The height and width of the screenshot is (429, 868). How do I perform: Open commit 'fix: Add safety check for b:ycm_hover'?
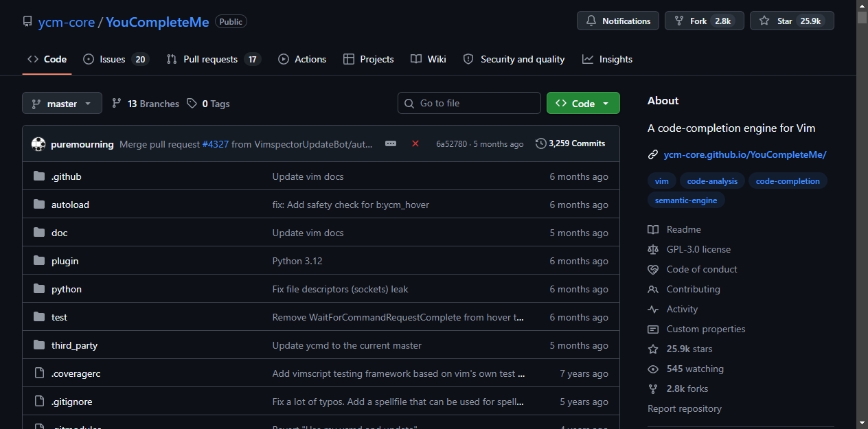coord(351,205)
